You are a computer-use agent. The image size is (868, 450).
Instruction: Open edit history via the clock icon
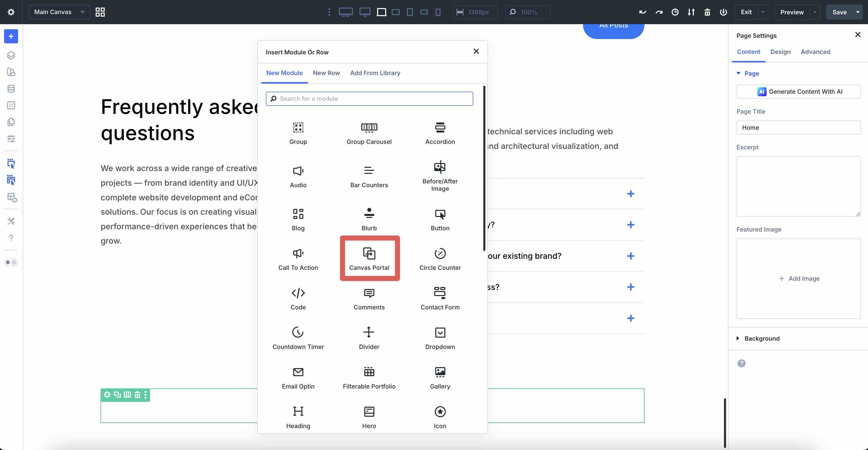click(675, 12)
